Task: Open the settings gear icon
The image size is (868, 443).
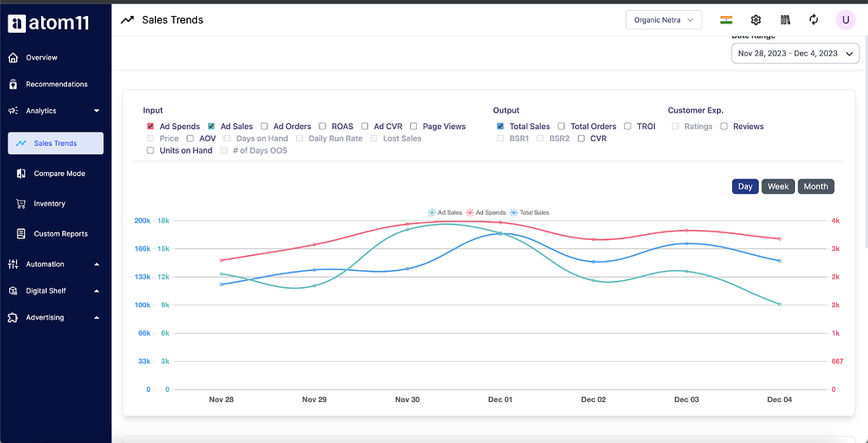Action: tap(756, 20)
